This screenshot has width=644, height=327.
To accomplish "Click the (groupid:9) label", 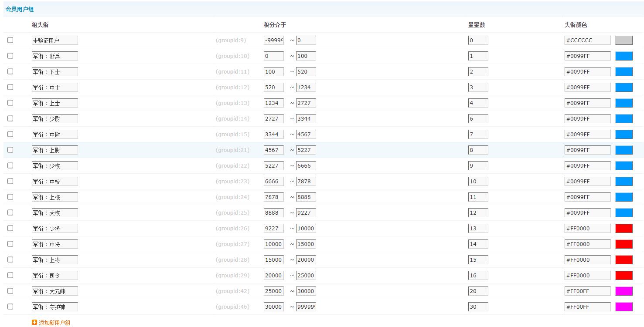I will pos(231,40).
